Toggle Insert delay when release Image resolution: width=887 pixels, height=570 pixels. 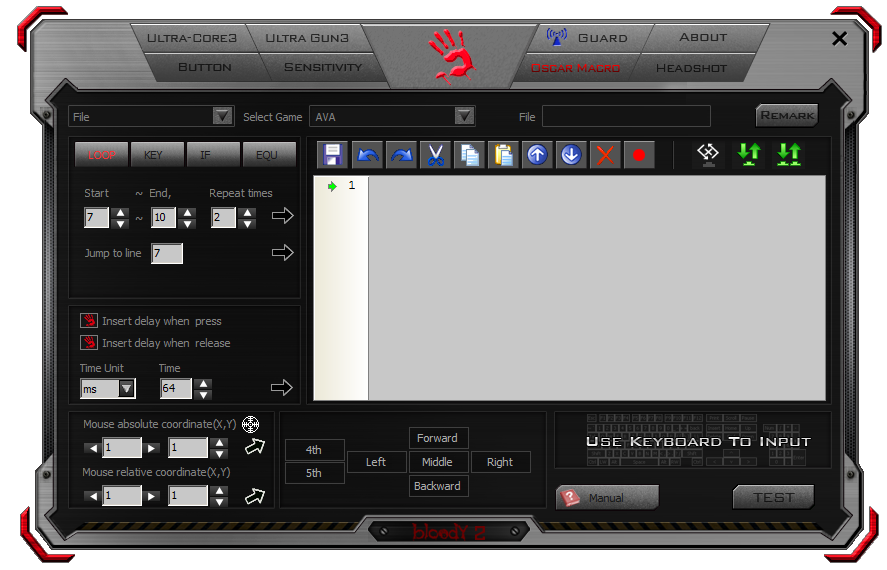point(89,343)
